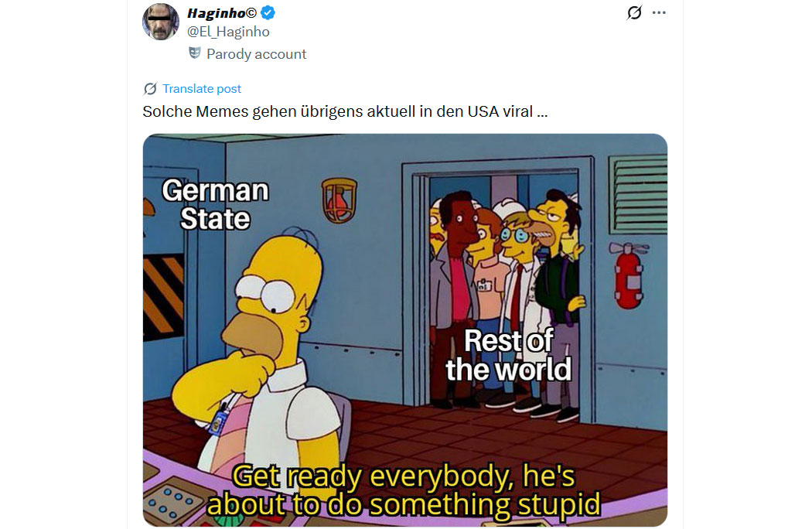Screen dimensions: 812x529
Task: Click the post text about Memes in USA
Action: tap(345, 111)
